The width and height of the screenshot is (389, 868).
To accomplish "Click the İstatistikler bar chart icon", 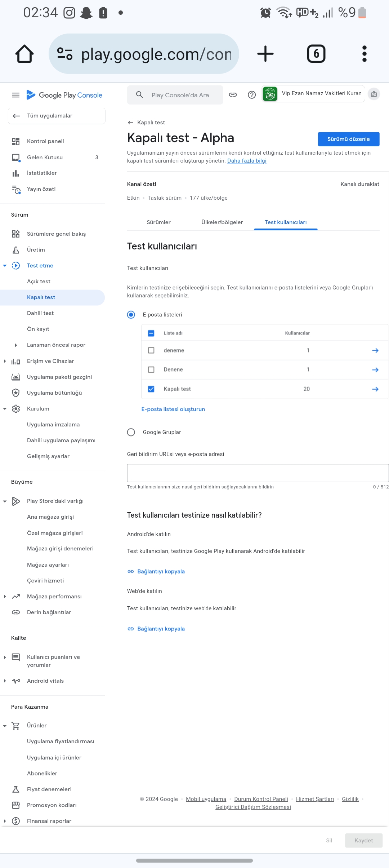I will (16, 173).
